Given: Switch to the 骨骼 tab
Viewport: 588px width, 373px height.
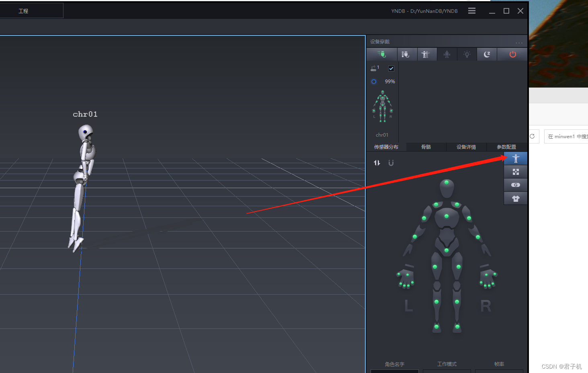Looking at the screenshot, I should [426, 147].
